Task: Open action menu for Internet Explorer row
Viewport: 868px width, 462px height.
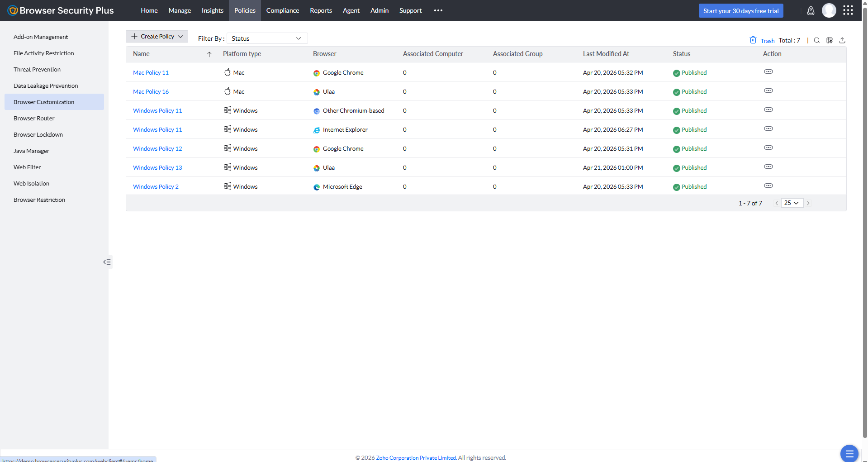Action: 768,129
